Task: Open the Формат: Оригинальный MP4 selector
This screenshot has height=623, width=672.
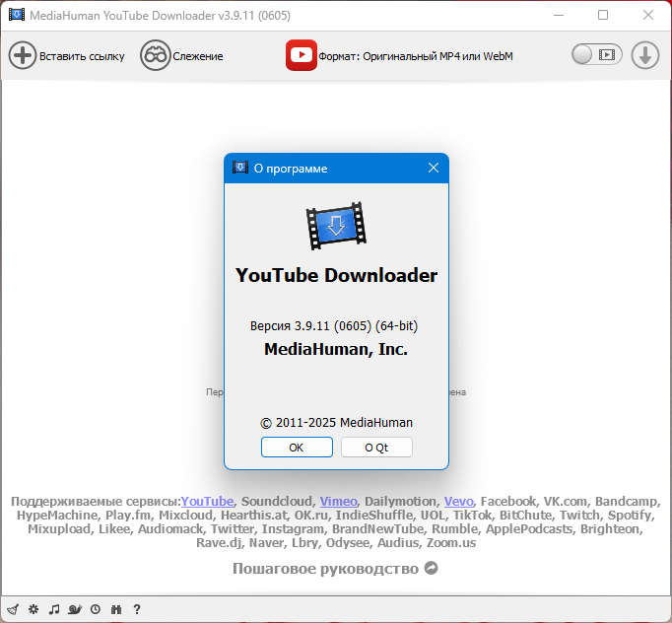Action: click(415, 56)
